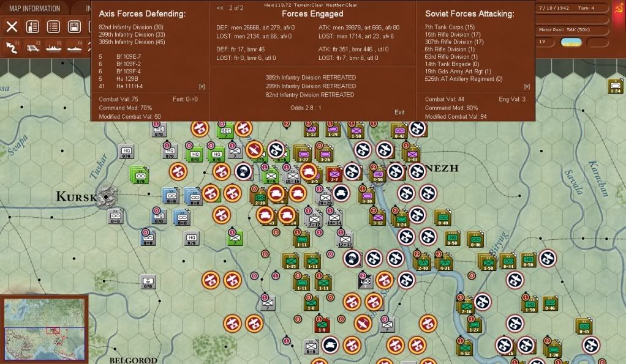Click the Fort: 0->0 value

coord(185,99)
